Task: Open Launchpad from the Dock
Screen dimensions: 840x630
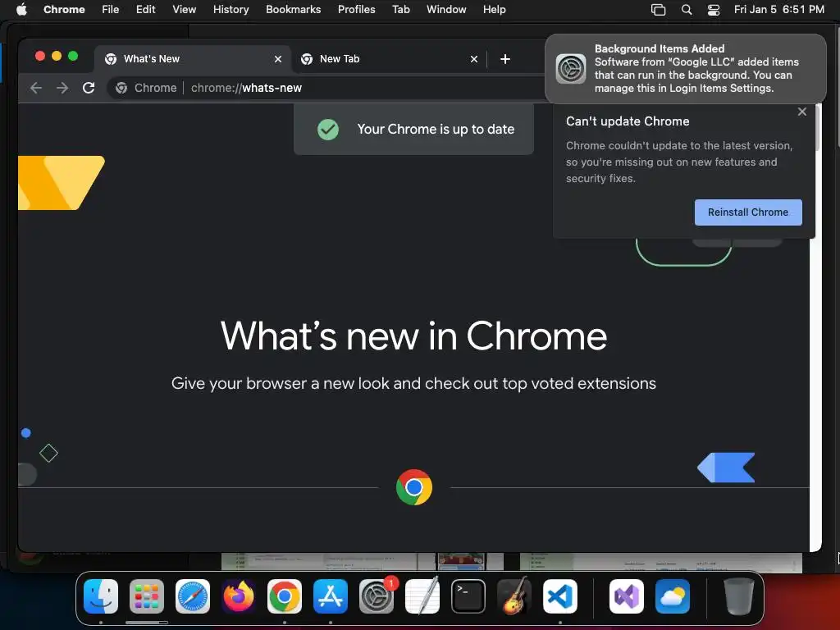Action: [147, 596]
